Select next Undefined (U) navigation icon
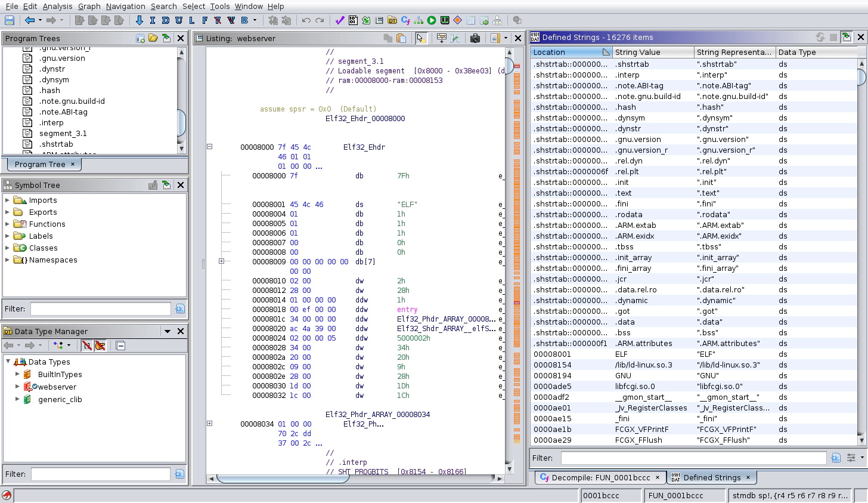Screen dimensions: 868x503 point(179,20)
